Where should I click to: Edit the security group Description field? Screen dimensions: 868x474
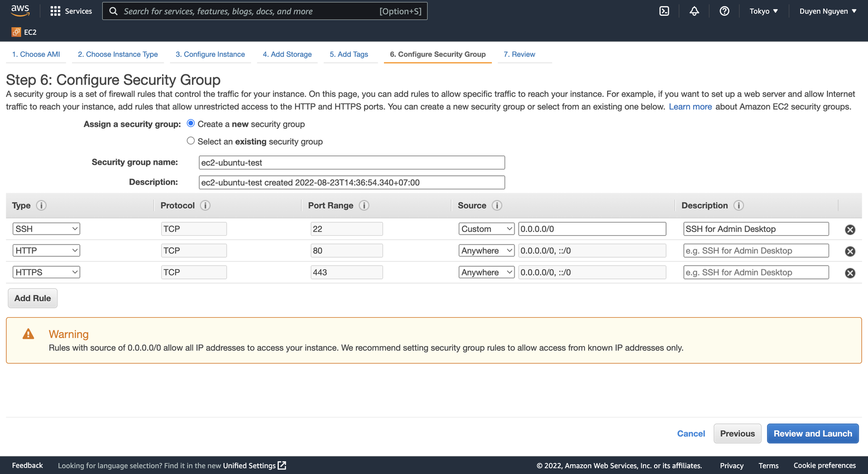pyautogui.click(x=352, y=183)
